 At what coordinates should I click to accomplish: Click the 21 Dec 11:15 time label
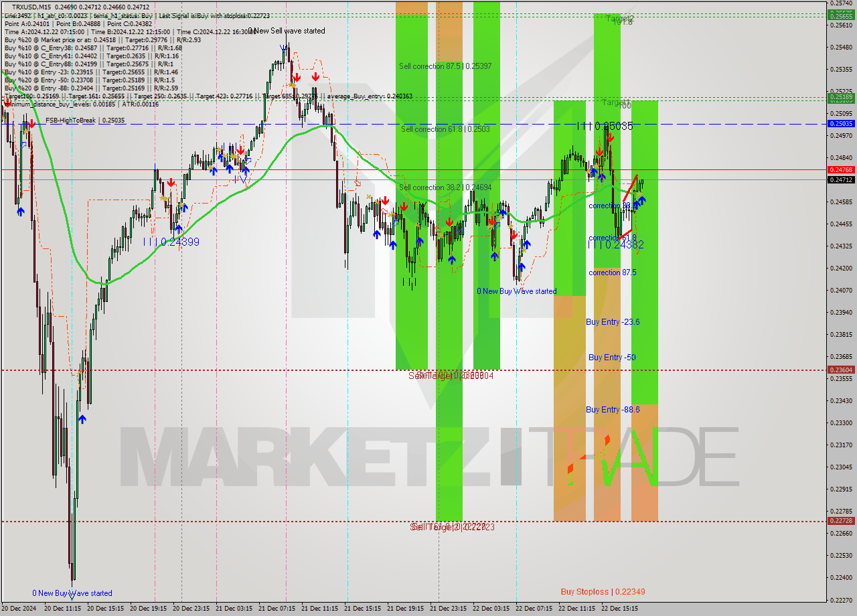pos(319,609)
